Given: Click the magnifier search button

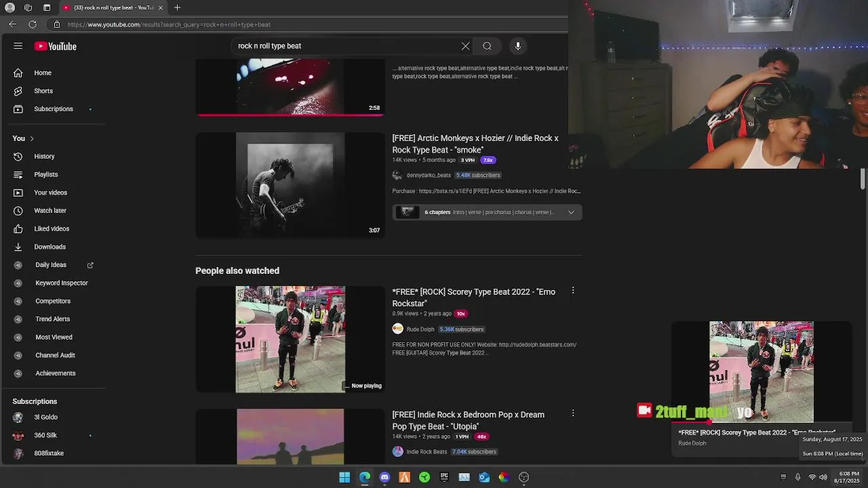Looking at the screenshot, I should point(487,46).
